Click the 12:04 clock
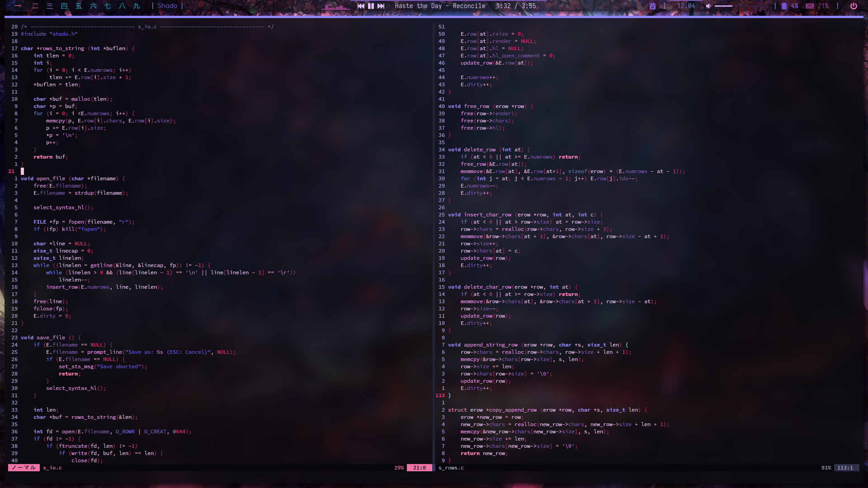868x488 pixels. pyautogui.click(x=686, y=6)
